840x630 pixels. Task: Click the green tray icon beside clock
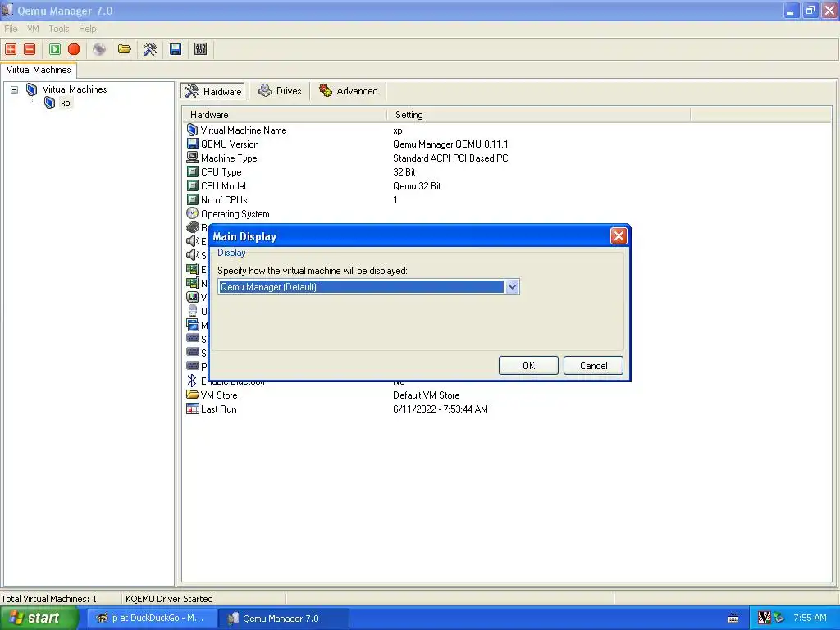(x=779, y=619)
